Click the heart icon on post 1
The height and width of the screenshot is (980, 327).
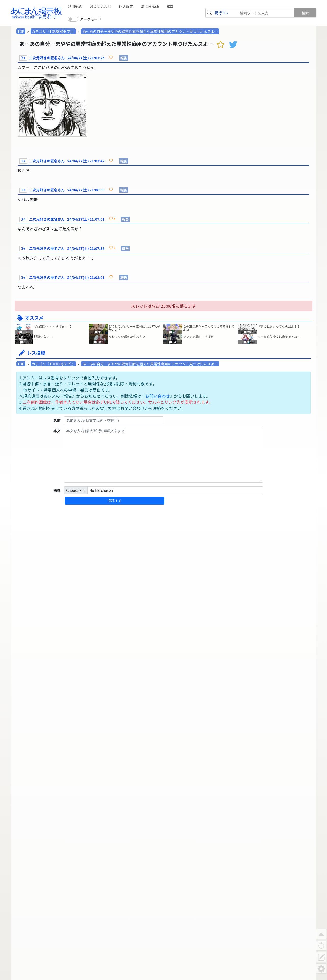coord(111,57)
